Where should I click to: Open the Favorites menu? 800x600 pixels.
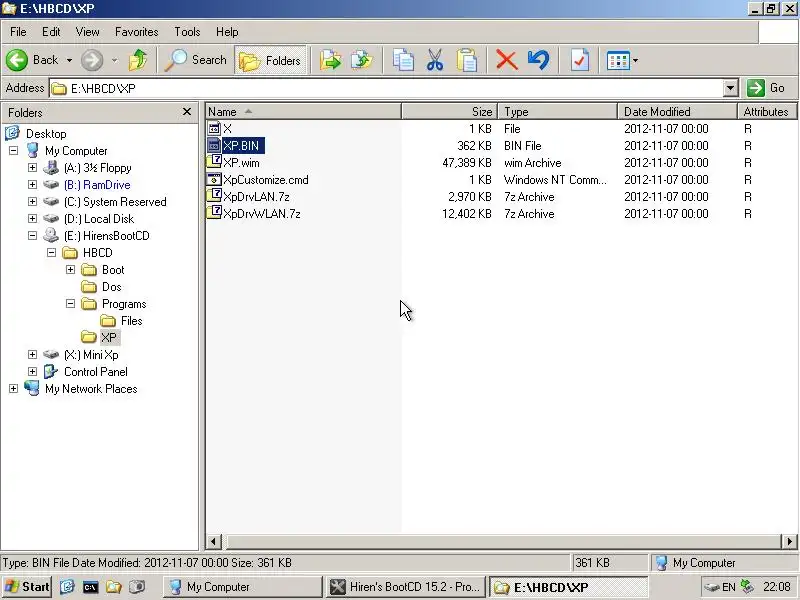pos(136,32)
